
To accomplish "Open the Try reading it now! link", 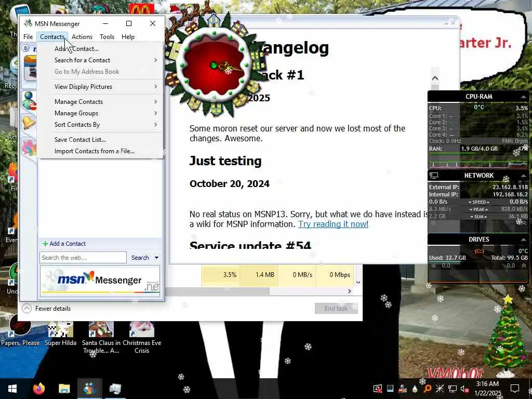I will [x=333, y=224].
